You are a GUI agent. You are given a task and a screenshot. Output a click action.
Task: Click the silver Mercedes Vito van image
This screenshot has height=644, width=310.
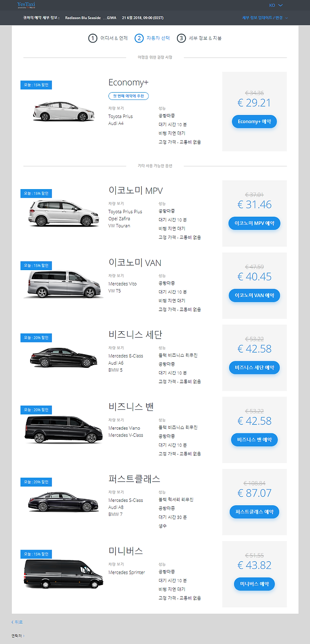tap(63, 284)
